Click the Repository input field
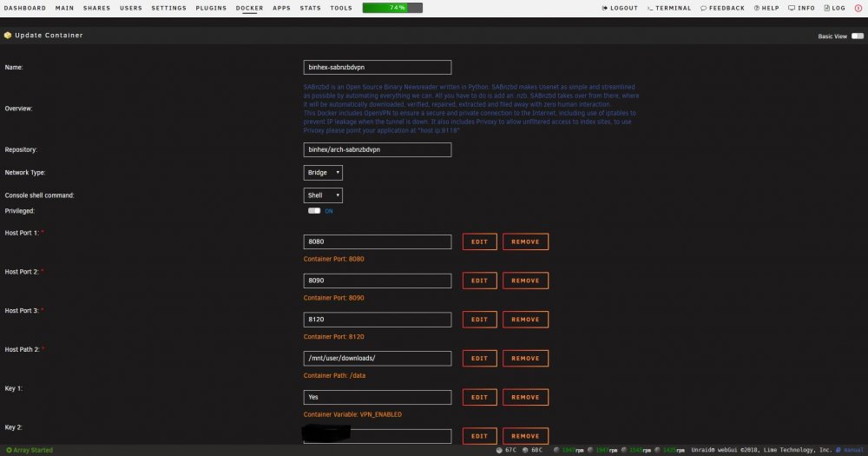868x456 pixels. click(x=378, y=149)
